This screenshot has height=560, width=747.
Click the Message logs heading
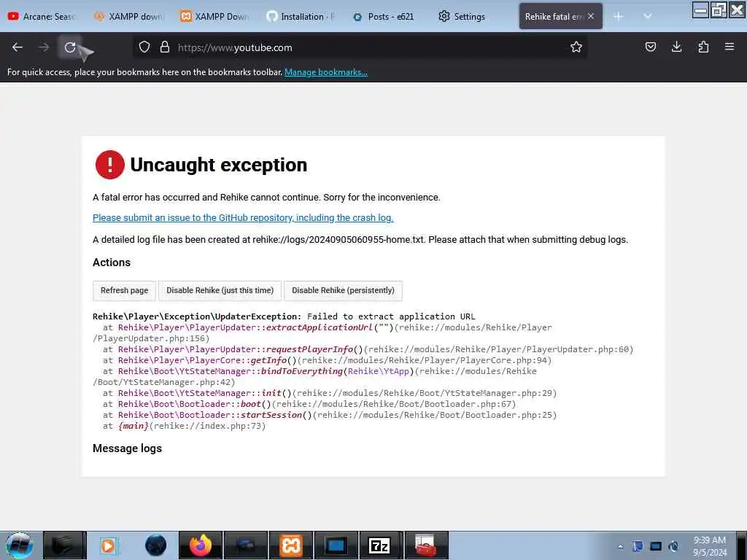tap(127, 448)
